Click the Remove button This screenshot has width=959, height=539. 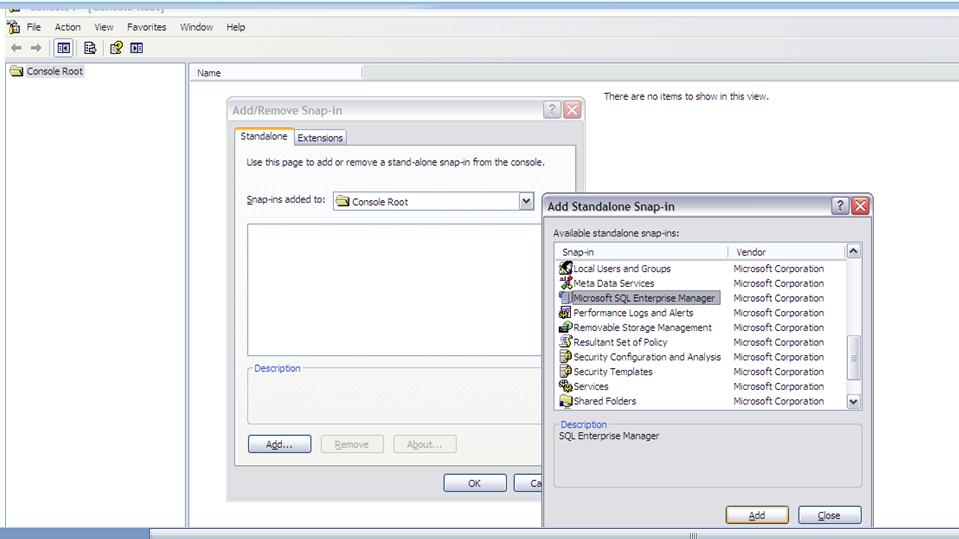point(352,444)
